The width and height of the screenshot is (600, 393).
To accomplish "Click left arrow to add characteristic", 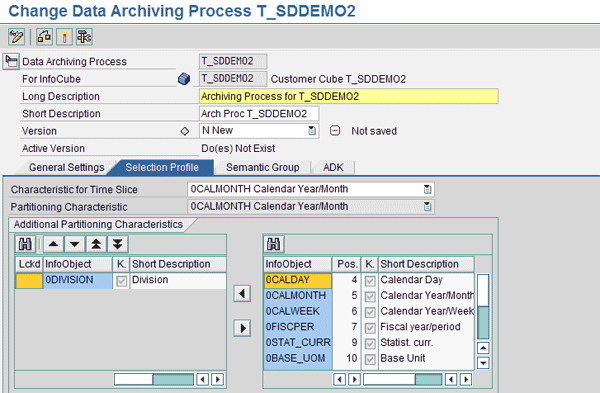I will tap(242, 294).
